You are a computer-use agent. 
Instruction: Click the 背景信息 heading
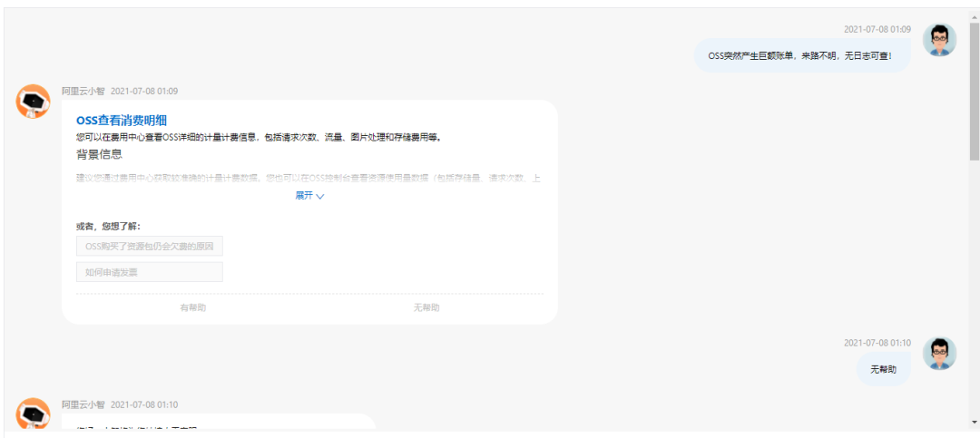(x=100, y=154)
